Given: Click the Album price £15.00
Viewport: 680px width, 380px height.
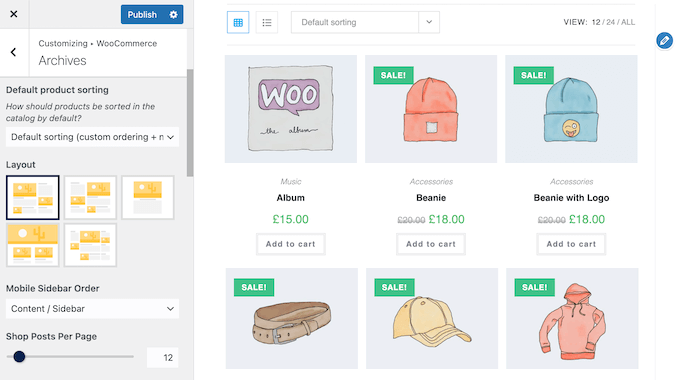Looking at the screenshot, I should [x=291, y=219].
